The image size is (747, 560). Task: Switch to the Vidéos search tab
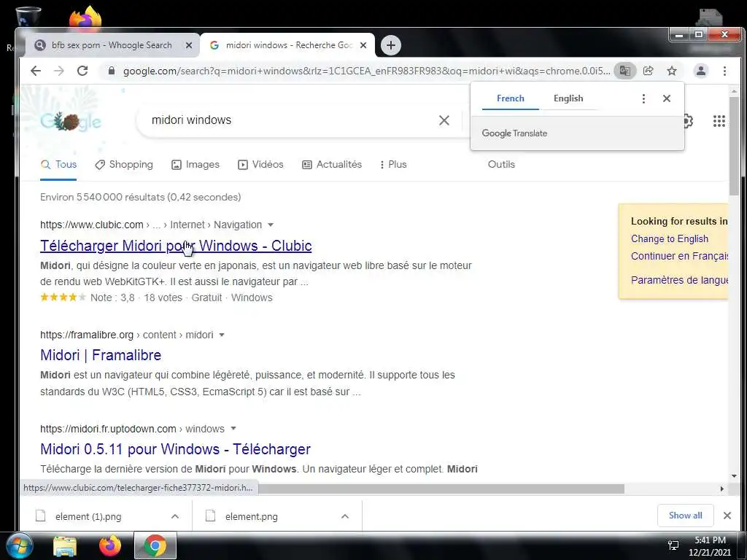coord(260,165)
